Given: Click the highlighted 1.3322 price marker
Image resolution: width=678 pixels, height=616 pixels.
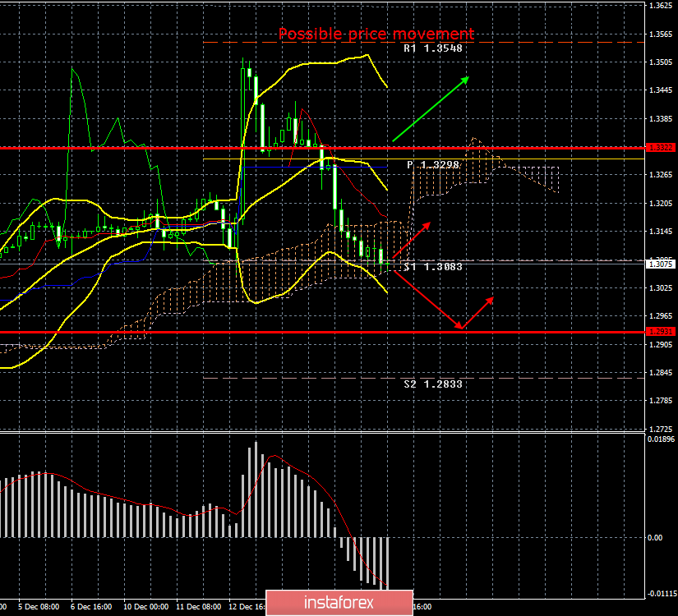Looking at the screenshot, I should click(x=660, y=149).
